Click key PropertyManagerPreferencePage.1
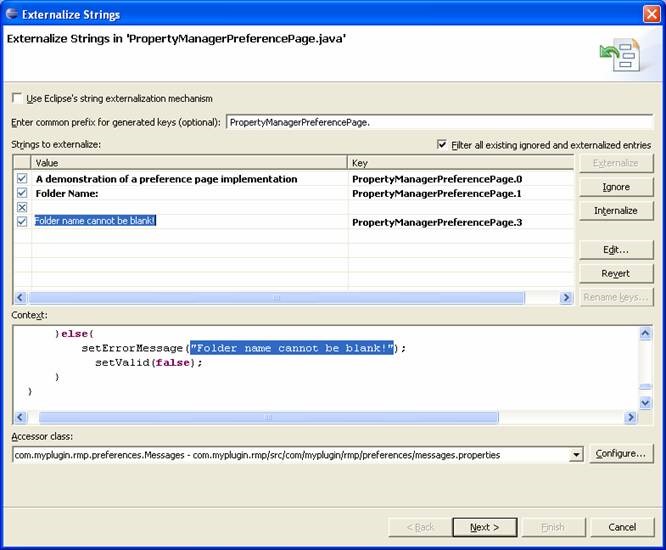666x550 pixels. [x=437, y=193]
